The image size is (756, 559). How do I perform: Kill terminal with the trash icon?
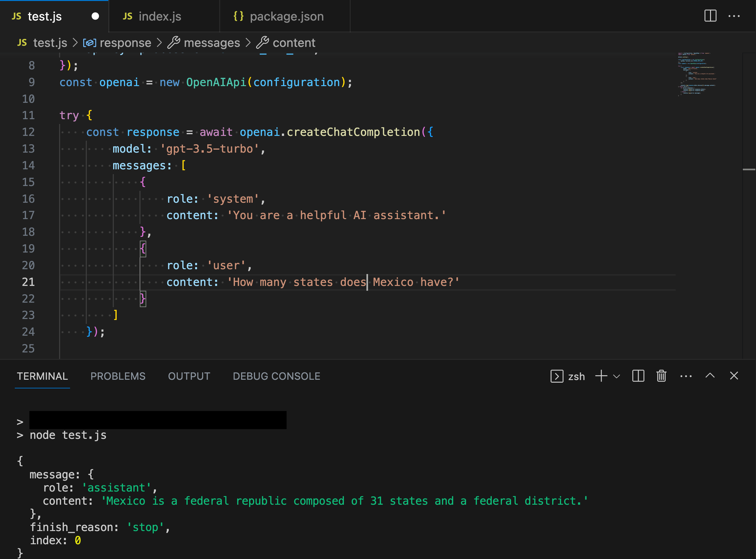tap(661, 376)
